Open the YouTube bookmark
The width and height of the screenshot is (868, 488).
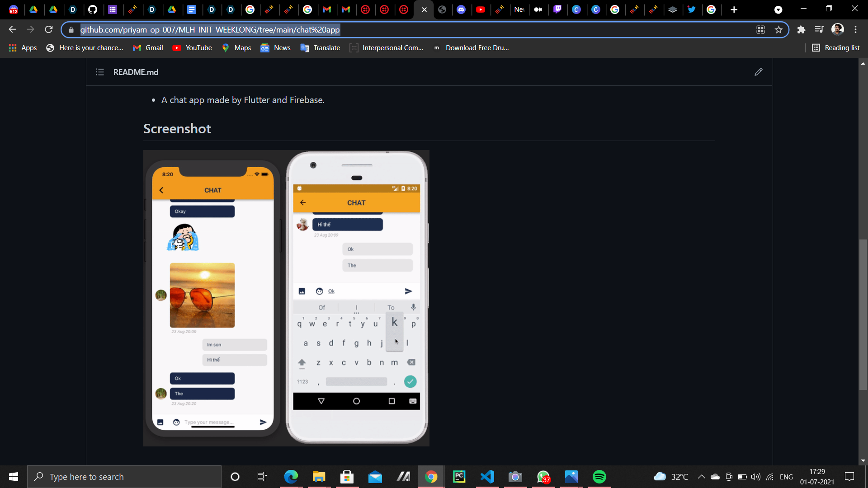(x=192, y=48)
